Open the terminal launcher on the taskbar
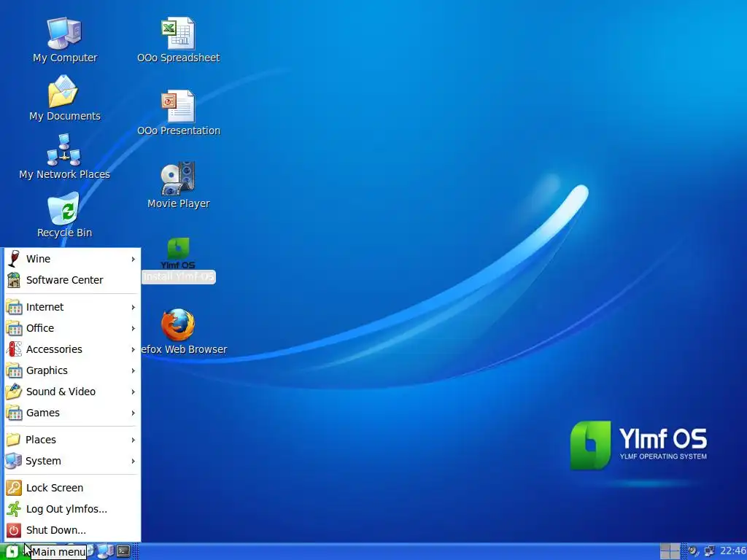The width and height of the screenshot is (747, 560). pos(123,551)
